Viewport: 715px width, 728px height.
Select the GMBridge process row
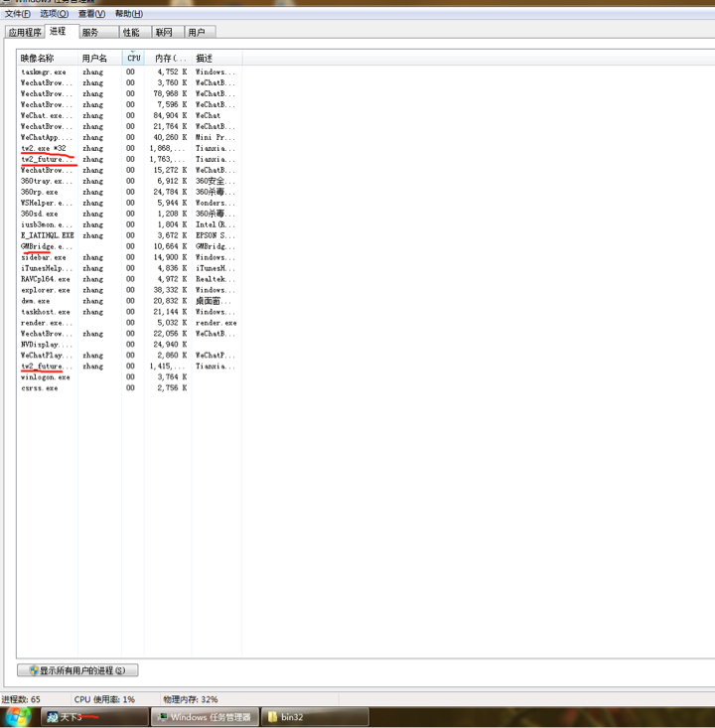129,246
